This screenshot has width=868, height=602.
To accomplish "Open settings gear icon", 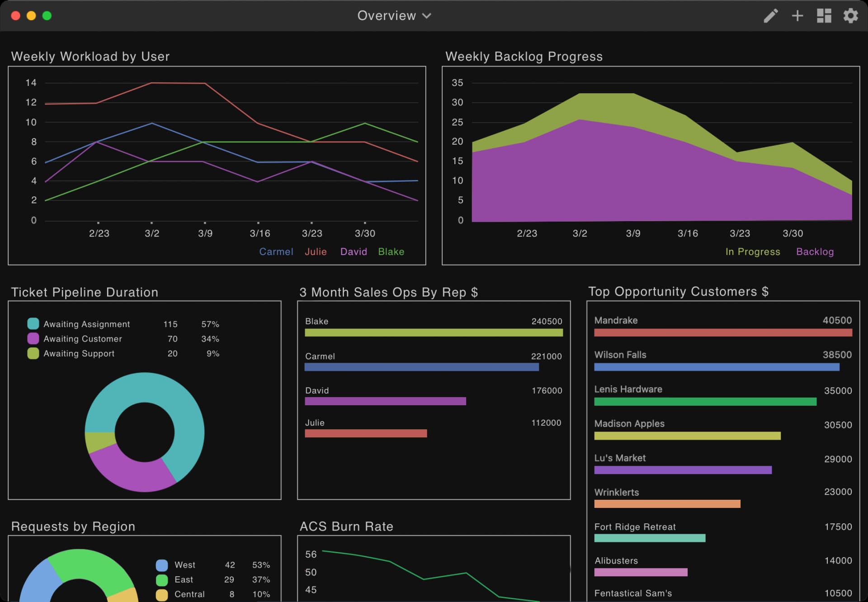I will tap(850, 16).
